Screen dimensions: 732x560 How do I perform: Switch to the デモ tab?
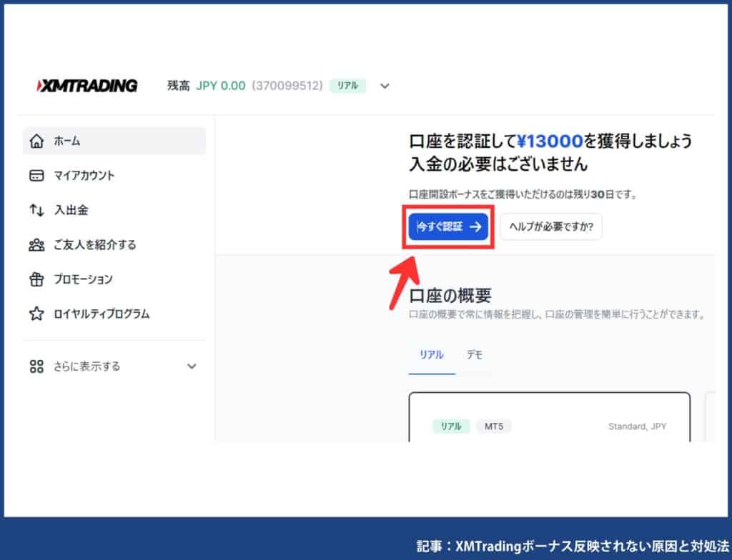[475, 355]
